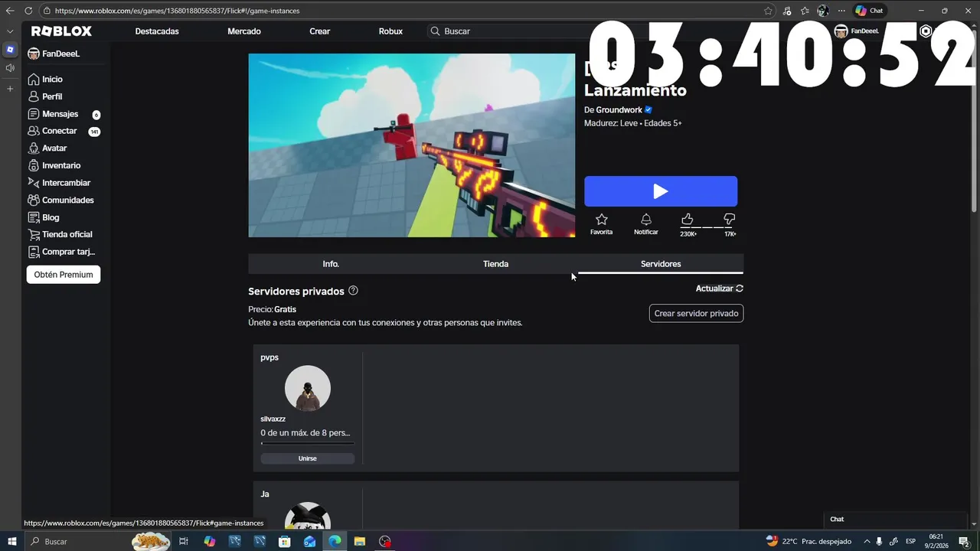980x551 pixels.
Task: Dislike the game with thumbs down
Action: [730, 220]
